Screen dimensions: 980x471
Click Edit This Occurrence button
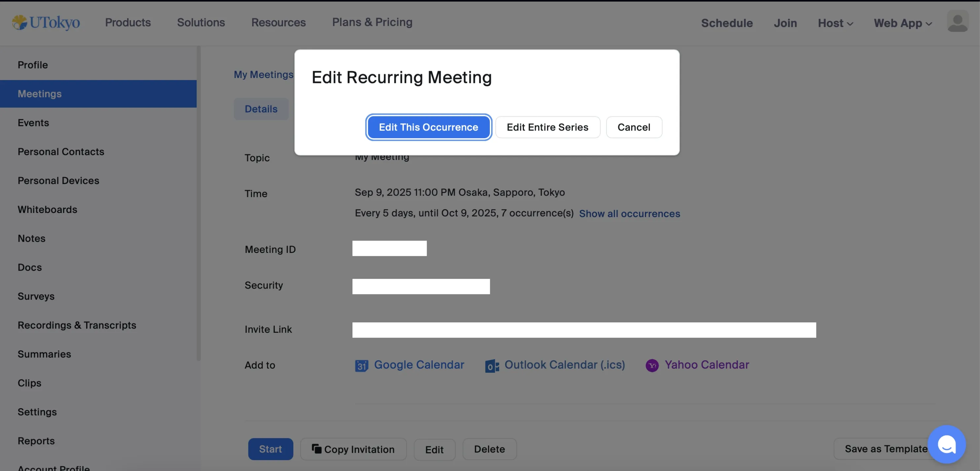tap(428, 127)
